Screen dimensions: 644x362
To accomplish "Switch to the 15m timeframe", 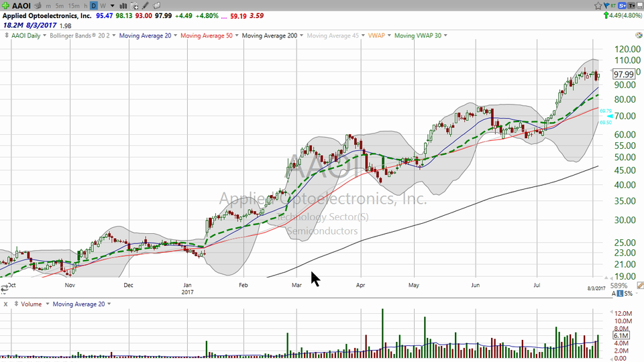I will (74, 6).
